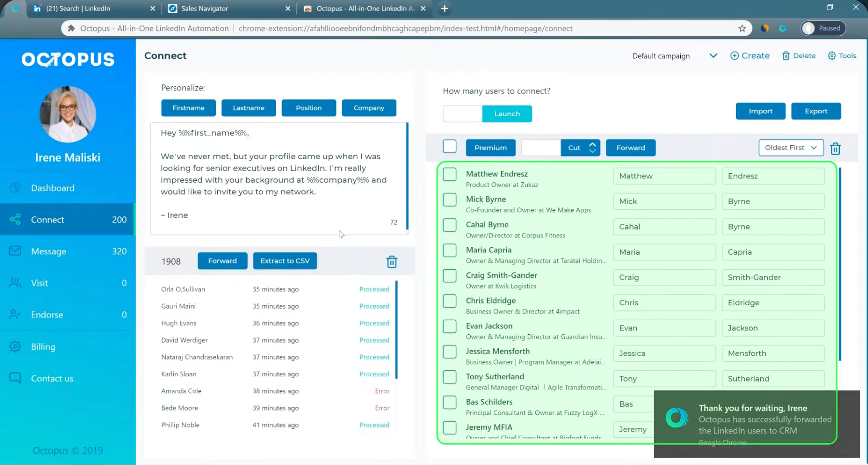
Task: Close the LinkedIn Search tab
Action: coord(153,8)
